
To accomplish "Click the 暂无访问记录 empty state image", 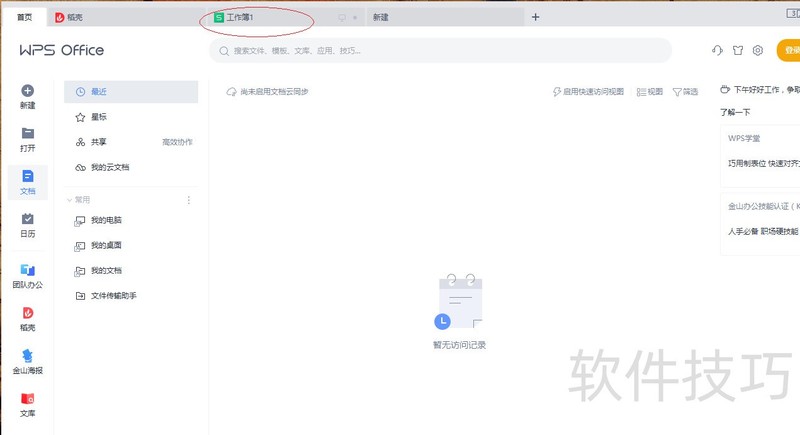I will tap(459, 302).
